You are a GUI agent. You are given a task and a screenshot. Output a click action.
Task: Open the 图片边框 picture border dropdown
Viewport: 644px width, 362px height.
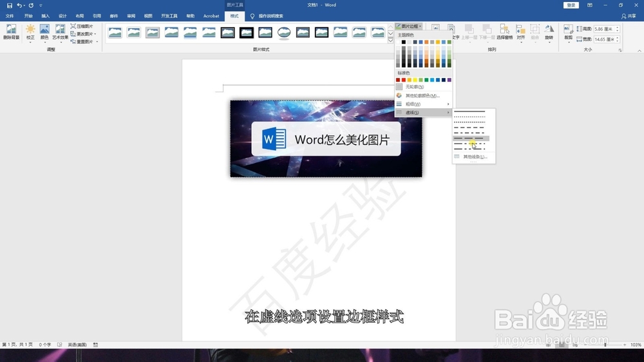tap(409, 26)
